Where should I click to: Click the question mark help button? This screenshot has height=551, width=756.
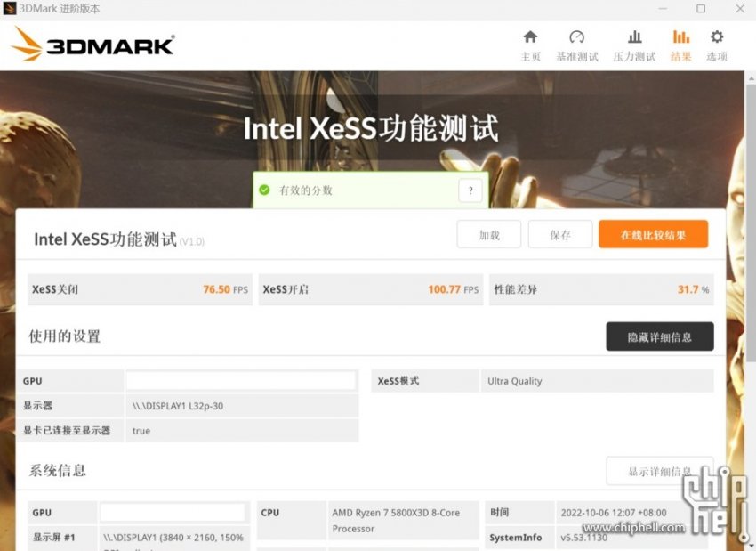(470, 190)
